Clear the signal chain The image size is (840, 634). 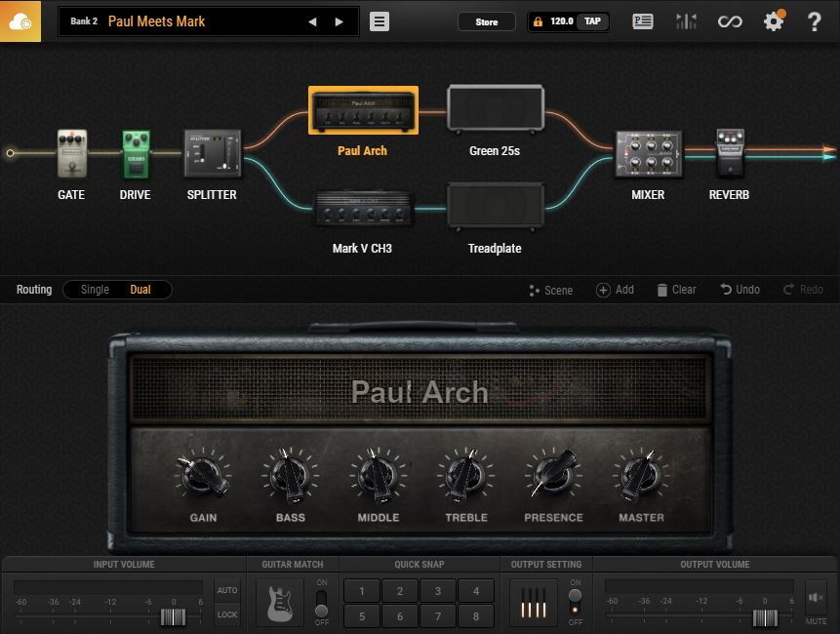point(677,290)
